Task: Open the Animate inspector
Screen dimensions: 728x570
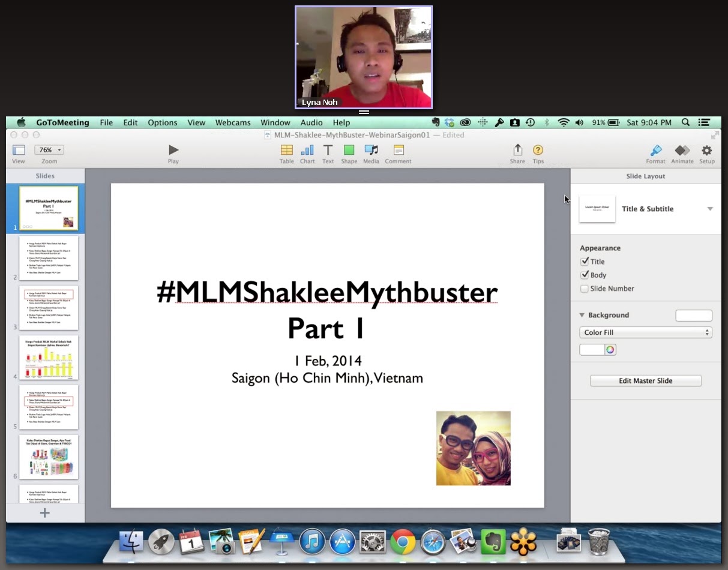Action: [x=682, y=150]
